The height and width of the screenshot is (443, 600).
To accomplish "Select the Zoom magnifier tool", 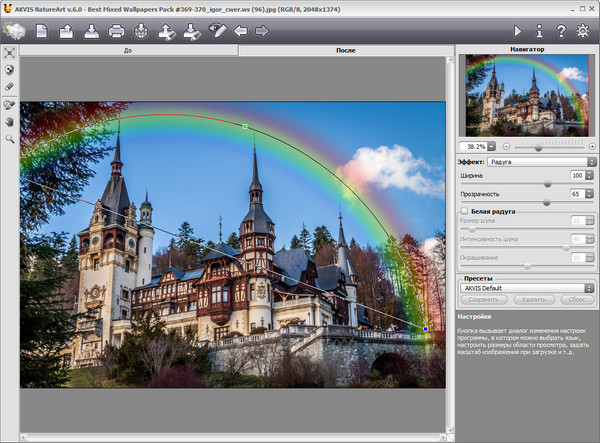I will pyautogui.click(x=10, y=139).
